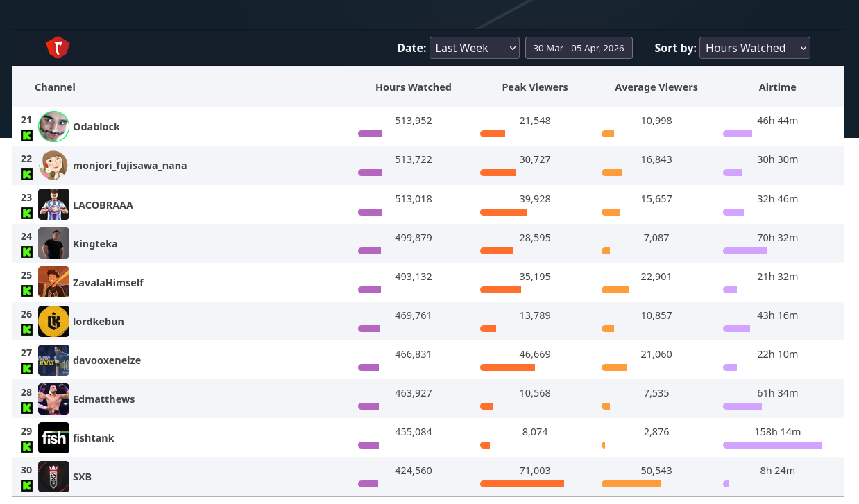Open the monjori_fujisawa_nana channel link

[x=130, y=166]
